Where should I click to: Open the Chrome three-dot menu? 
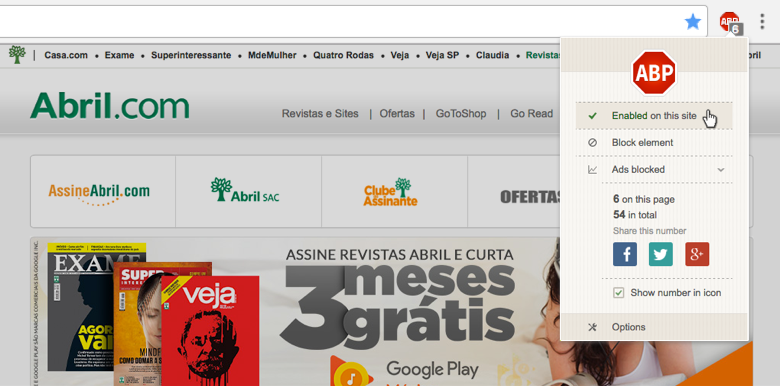click(762, 21)
